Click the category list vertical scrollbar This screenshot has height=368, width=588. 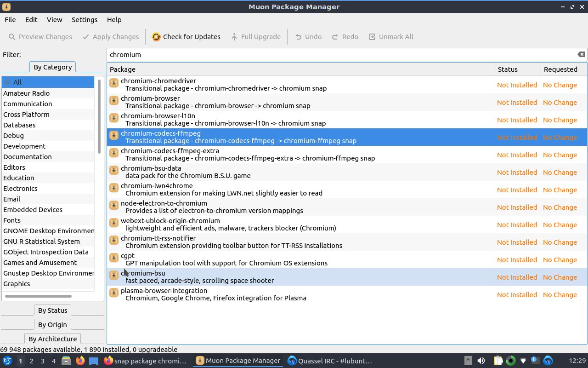(99, 116)
